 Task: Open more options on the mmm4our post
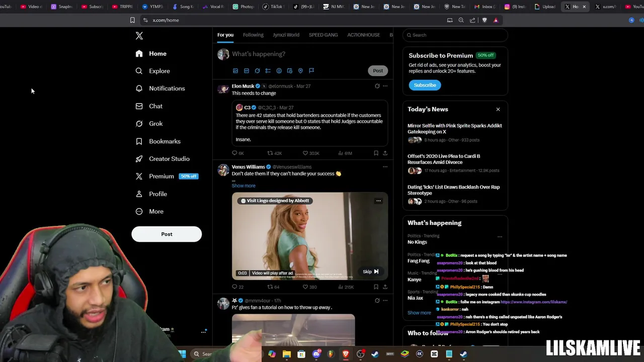tap(385, 301)
